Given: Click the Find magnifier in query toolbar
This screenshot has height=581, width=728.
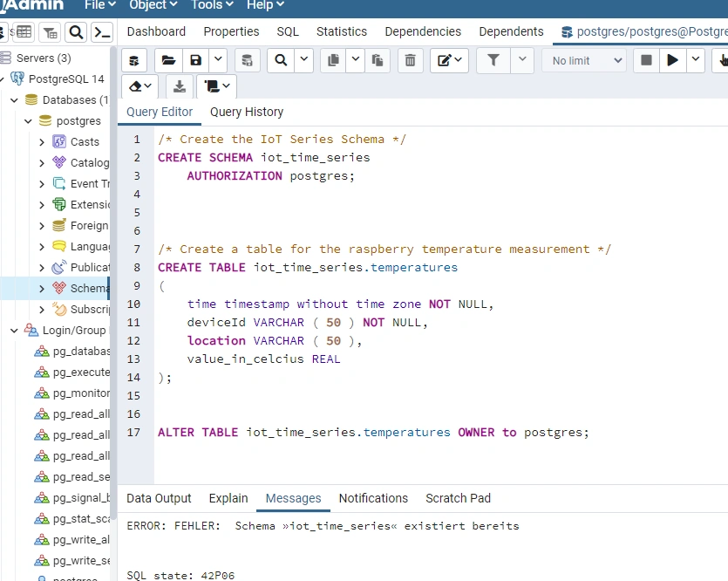Looking at the screenshot, I should 281,60.
